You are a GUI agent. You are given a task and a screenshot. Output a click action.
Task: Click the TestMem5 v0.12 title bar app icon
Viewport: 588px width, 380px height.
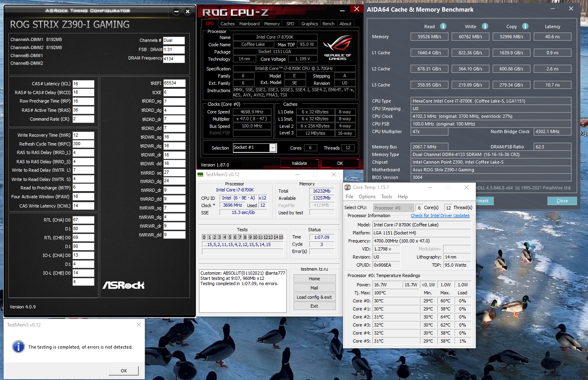click(x=200, y=175)
